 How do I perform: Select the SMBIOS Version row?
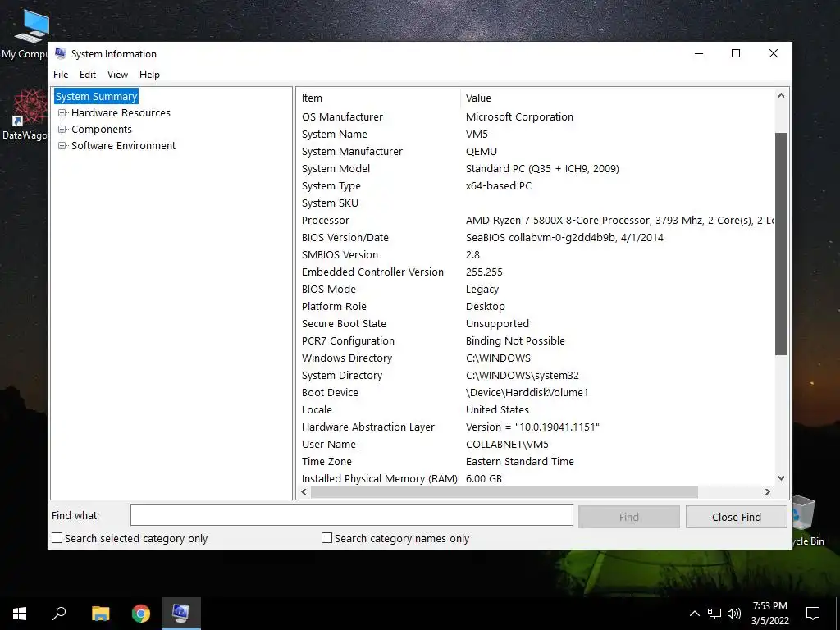click(x=536, y=254)
